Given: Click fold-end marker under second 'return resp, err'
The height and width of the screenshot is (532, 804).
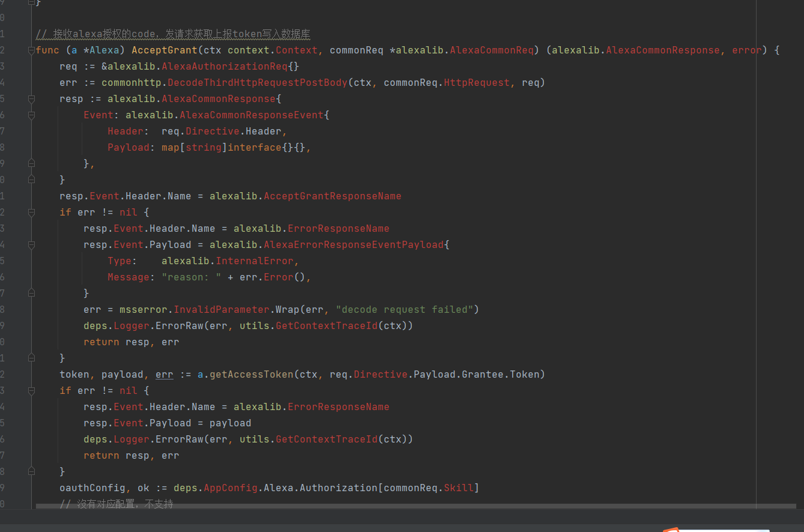Looking at the screenshot, I should (31, 472).
